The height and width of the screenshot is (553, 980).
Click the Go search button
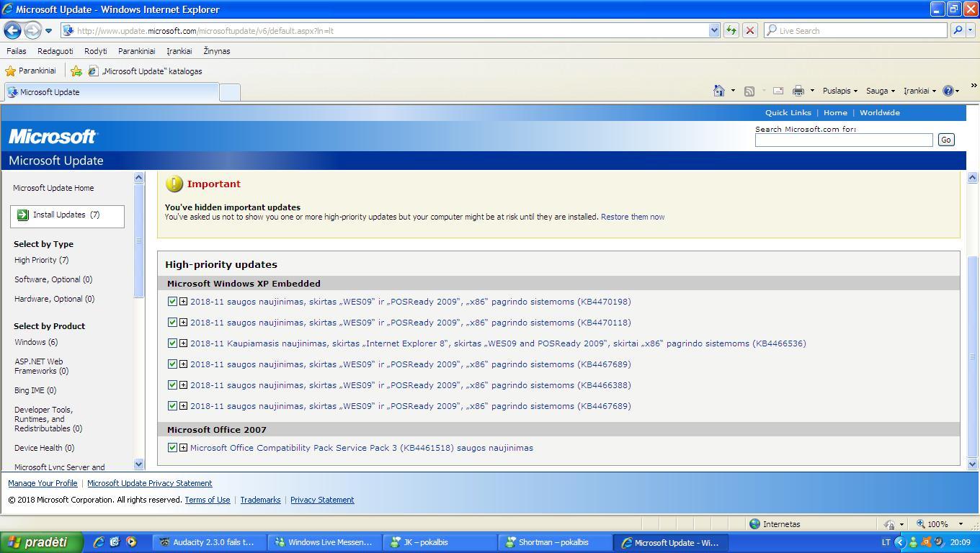tap(946, 140)
